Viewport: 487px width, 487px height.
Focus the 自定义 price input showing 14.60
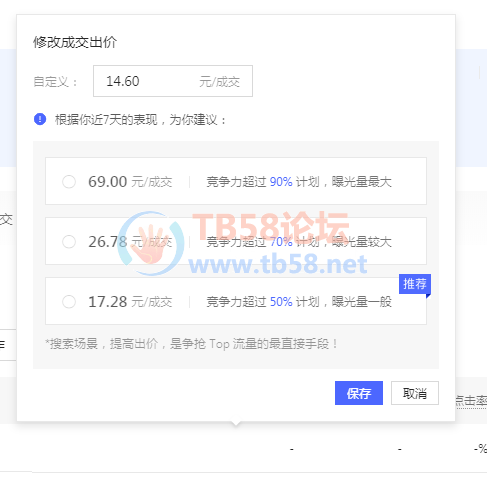[x=173, y=81]
